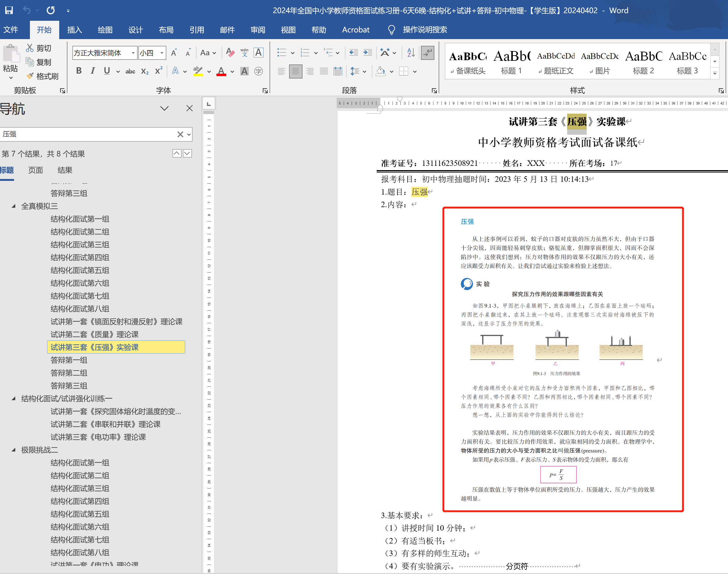Image resolution: width=728 pixels, height=574 pixels.
Task: Collapse the 全真模拟三 heading group
Action: click(x=13, y=206)
